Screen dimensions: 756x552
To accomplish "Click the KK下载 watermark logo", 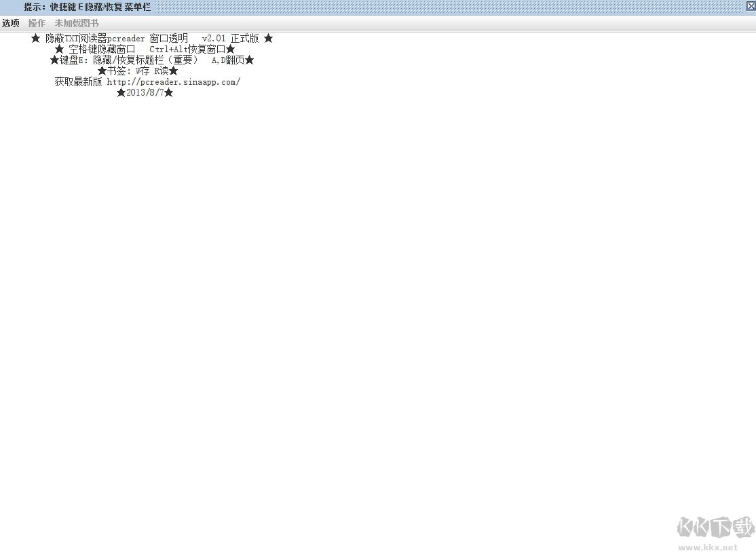I will coord(715,527).
